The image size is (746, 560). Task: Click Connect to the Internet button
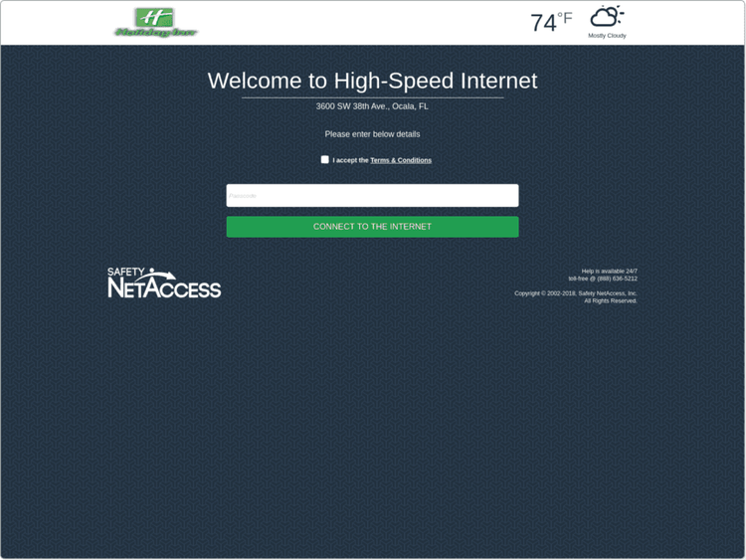373,227
